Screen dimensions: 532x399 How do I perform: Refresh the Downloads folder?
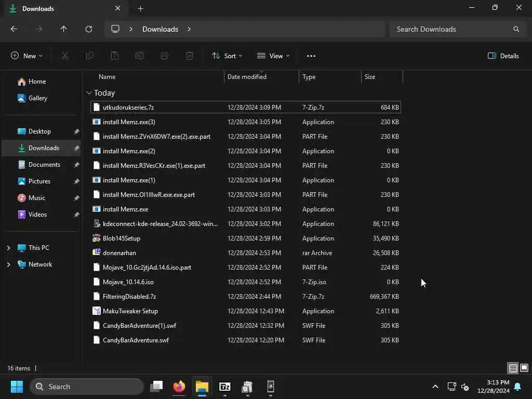[x=89, y=29]
